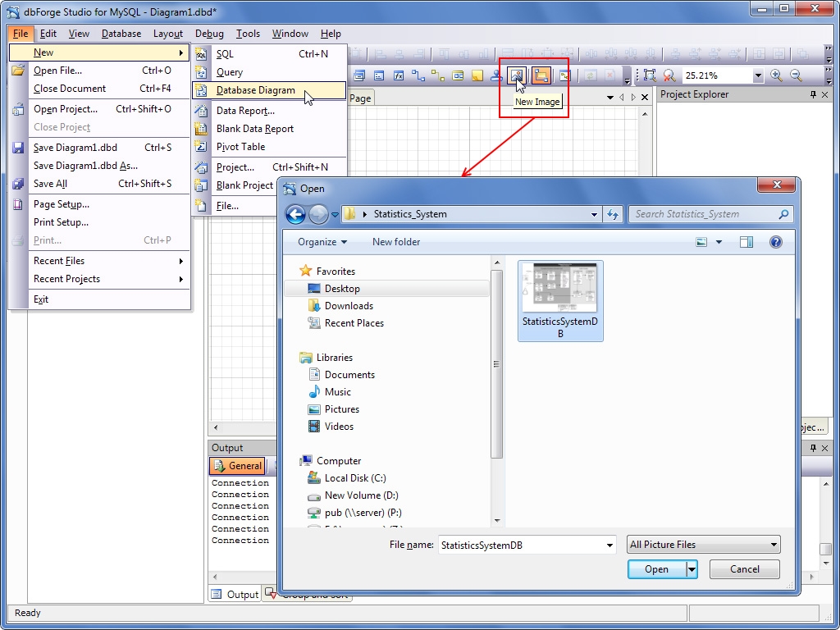Select Downloads in navigation pane
The height and width of the screenshot is (630, 840).
point(349,306)
